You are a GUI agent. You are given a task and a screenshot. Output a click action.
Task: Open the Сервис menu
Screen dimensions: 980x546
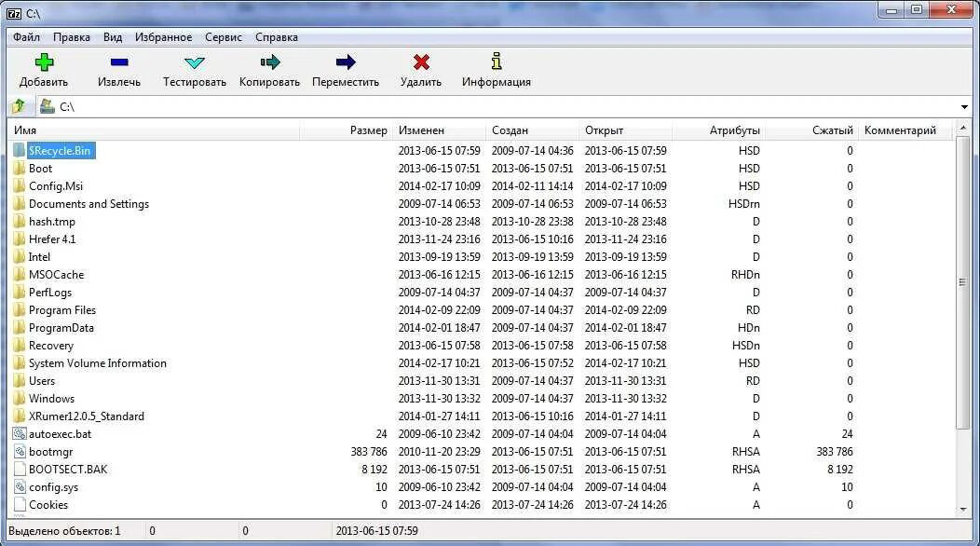(224, 37)
